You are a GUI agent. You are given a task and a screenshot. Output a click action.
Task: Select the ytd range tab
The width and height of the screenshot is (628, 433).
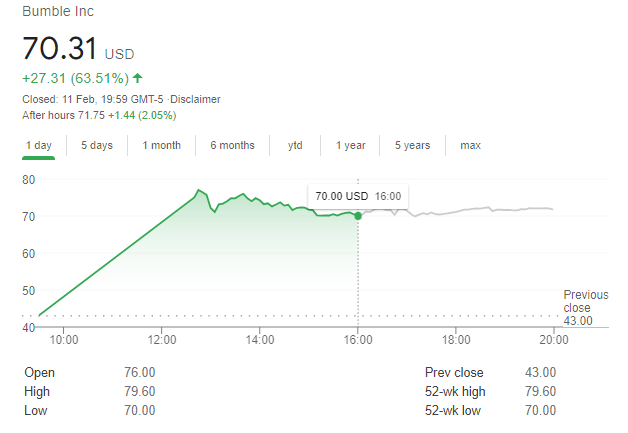tap(295, 145)
